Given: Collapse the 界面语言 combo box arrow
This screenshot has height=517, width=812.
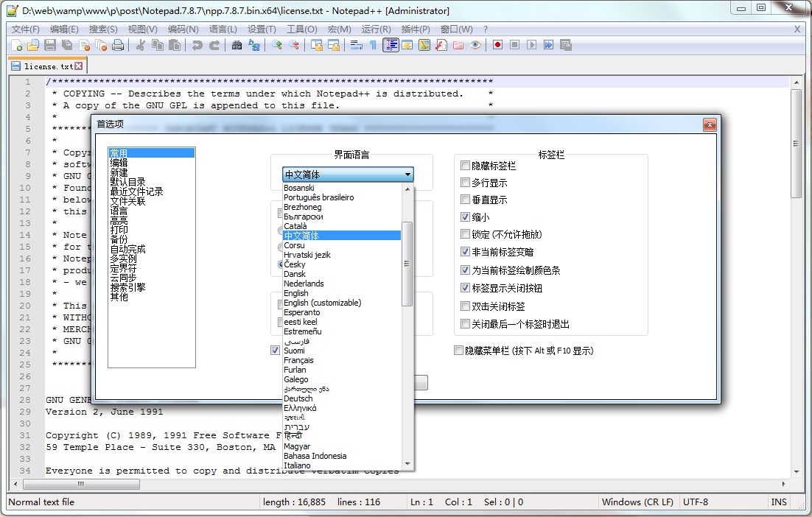Looking at the screenshot, I should click(x=407, y=175).
